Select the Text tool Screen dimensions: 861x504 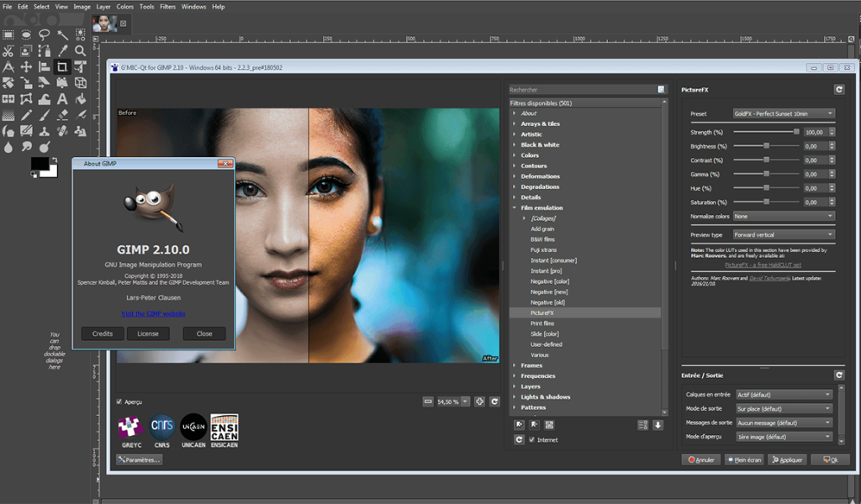click(62, 99)
